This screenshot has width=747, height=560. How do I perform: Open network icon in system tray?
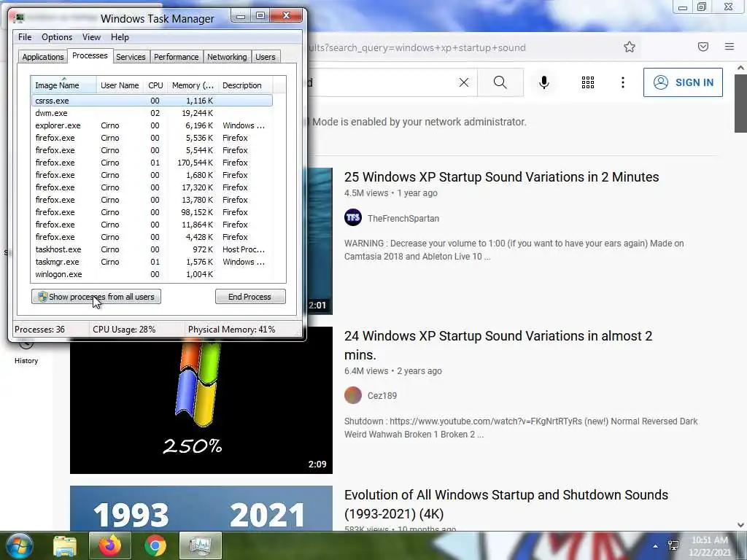pyautogui.click(x=673, y=545)
